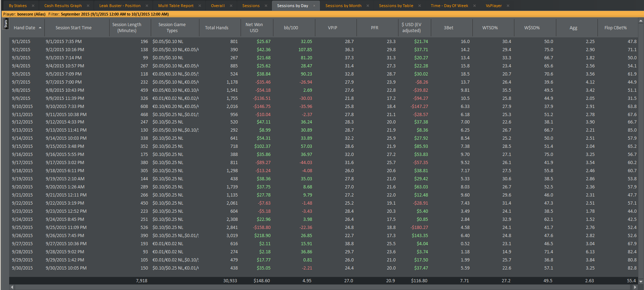Select the 9/1/2015 session row
Screen dimensions: 644x290
(x=323, y=42)
